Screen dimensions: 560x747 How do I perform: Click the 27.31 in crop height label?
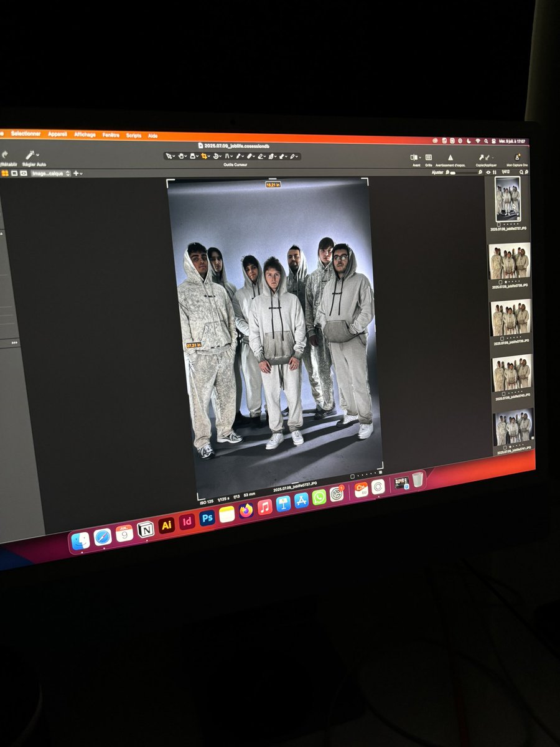[x=194, y=345]
